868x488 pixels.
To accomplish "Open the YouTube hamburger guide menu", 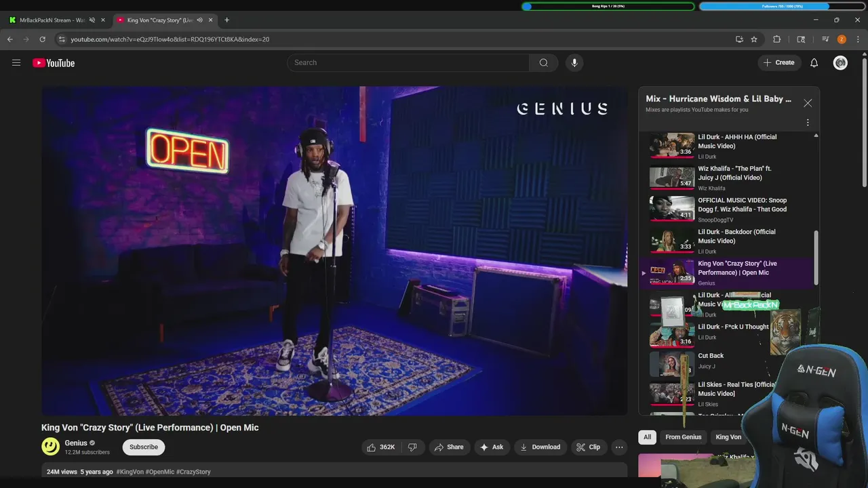I will pos(16,63).
